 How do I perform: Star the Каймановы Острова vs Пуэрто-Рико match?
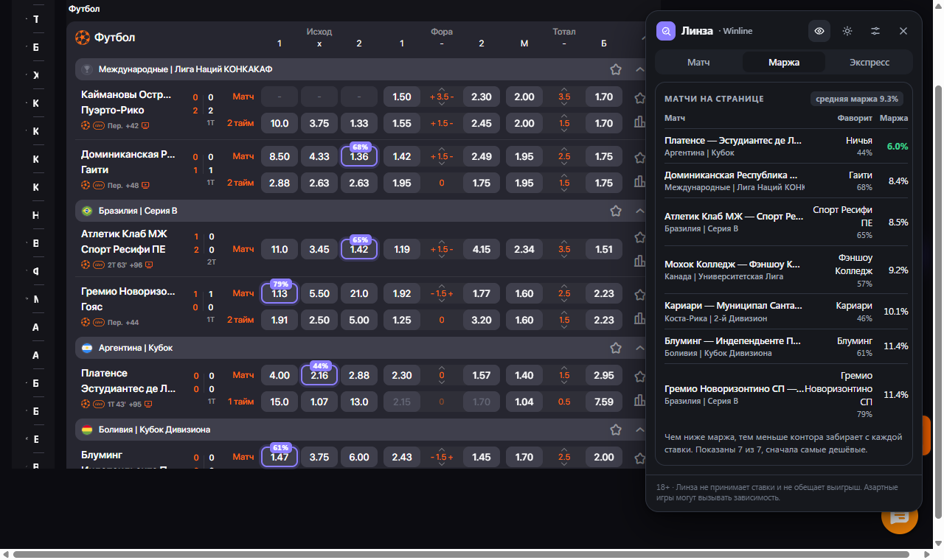[639, 97]
